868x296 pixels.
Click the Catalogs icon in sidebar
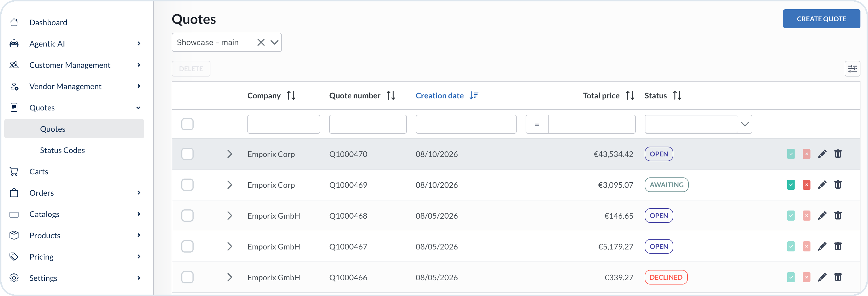[14, 214]
